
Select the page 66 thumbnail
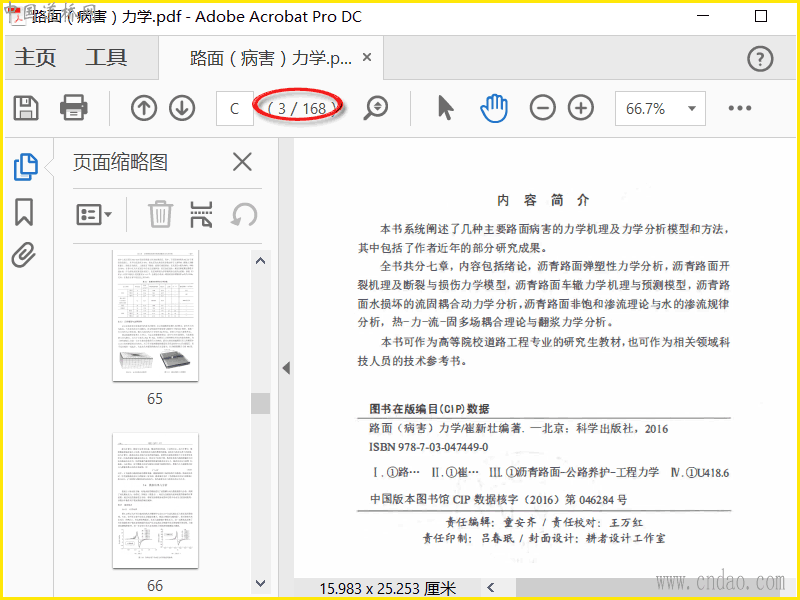[x=155, y=501]
